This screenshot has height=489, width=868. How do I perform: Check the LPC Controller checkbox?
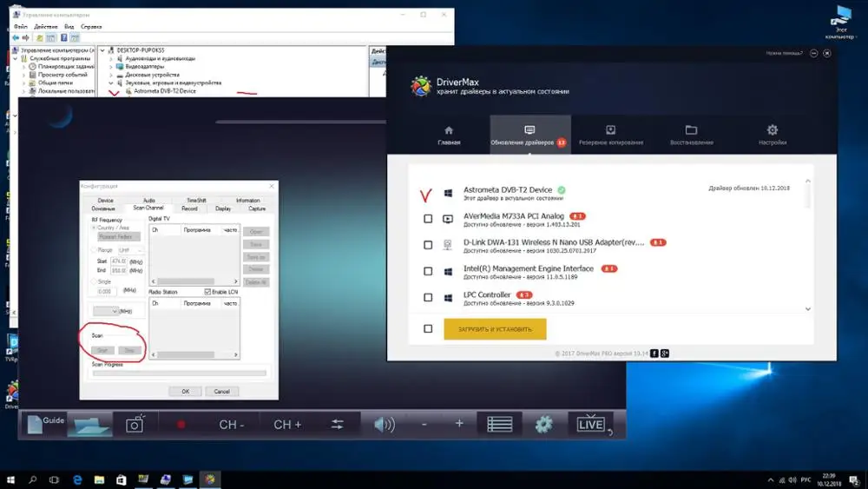point(428,297)
